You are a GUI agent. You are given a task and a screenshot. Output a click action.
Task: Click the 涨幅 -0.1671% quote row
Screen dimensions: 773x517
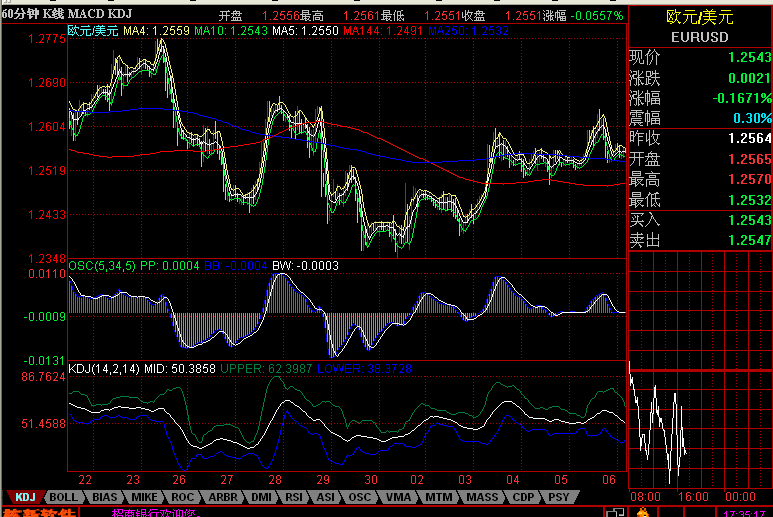click(x=700, y=98)
